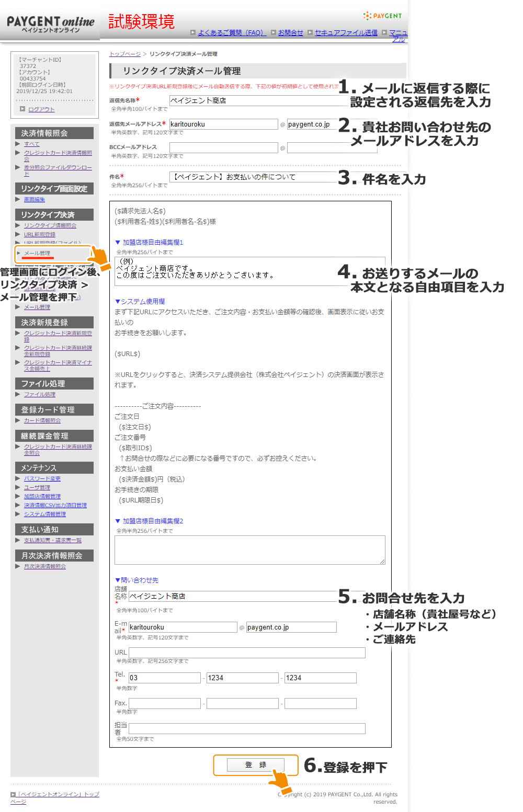Collapse the システム使用欄 section
Image resolution: width=523 pixels, height=812 pixels.
(x=140, y=302)
